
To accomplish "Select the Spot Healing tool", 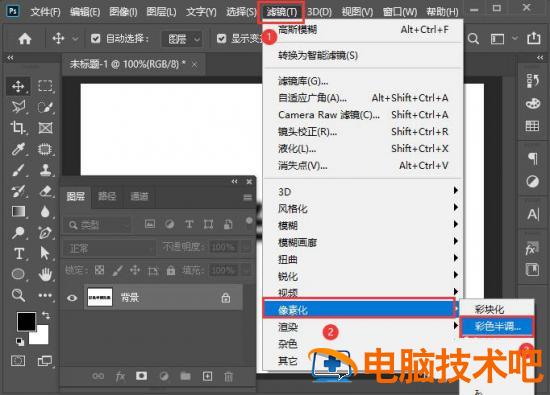I will pyautogui.click(x=45, y=149).
